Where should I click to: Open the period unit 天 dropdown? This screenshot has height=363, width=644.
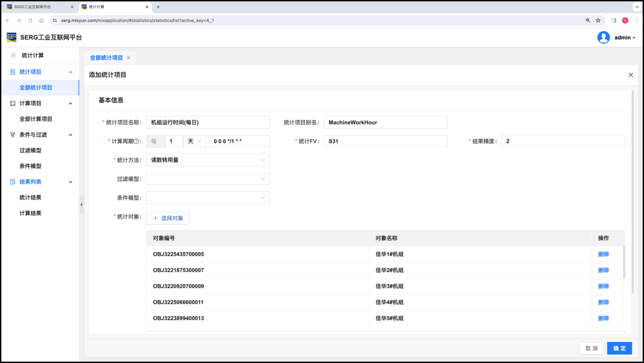tap(194, 141)
